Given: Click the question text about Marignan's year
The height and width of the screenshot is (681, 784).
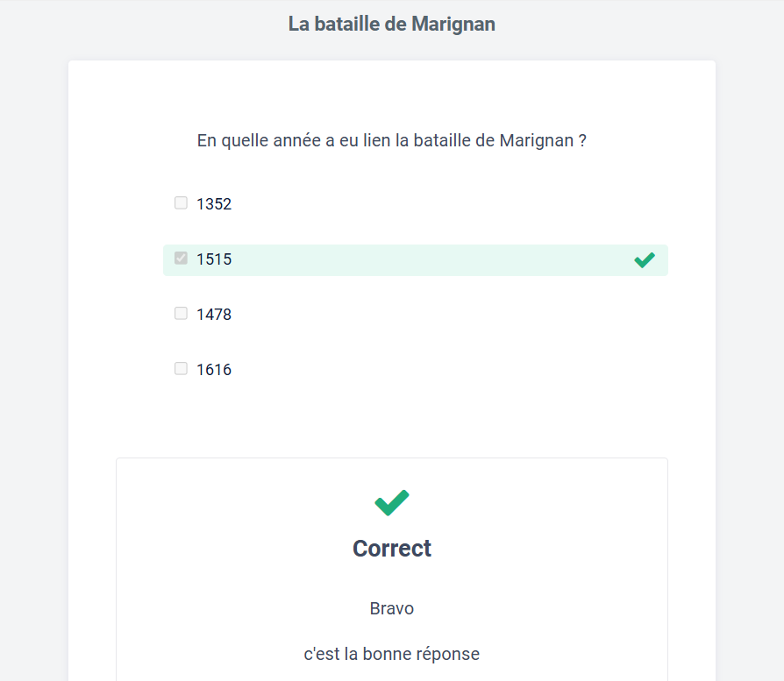Looking at the screenshot, I should pyautogui.click(x=392, y=140).
